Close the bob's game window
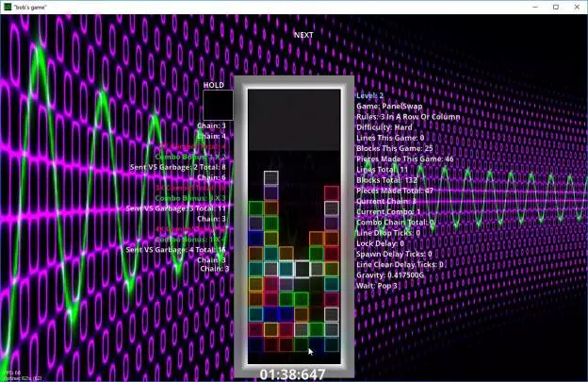The image size is (588, 382). coord(577,7)
